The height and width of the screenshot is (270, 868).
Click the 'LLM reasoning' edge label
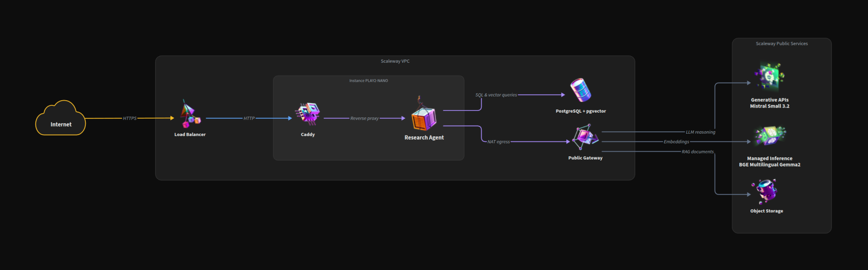[x=701, y=132]
